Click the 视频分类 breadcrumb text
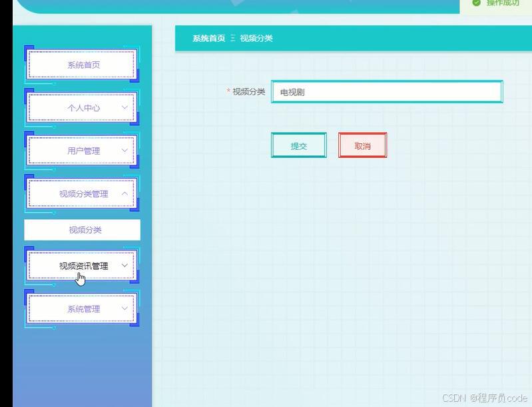 tap(256, 39)
